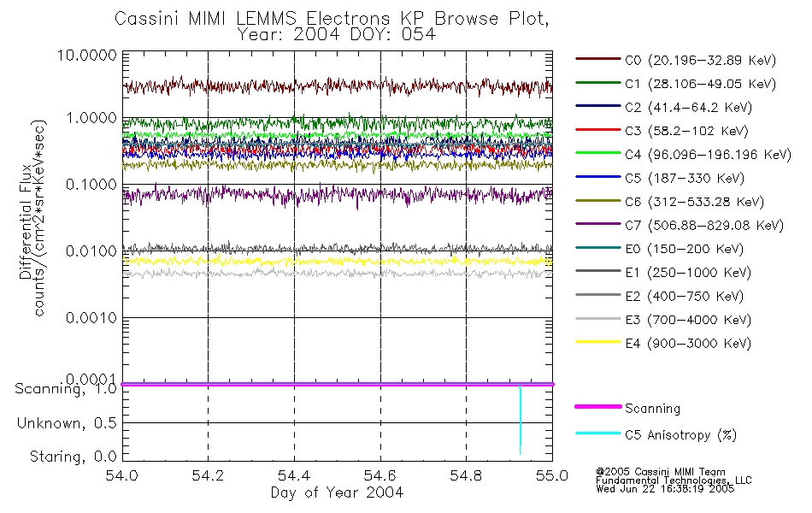812x513 pixels.
Task: Click the cyan anisotropy spike near 54.92
Action: coord(520,420)
